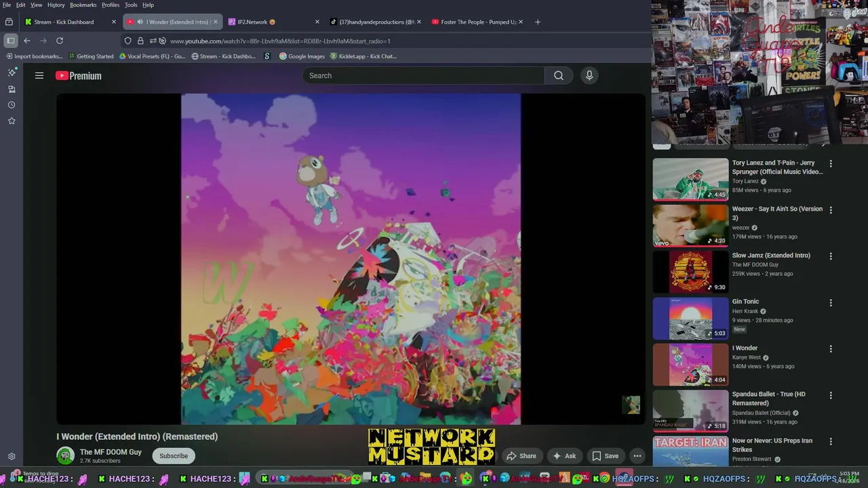This screenshot has height=488, width=868.
Task: Open the View menu
Action: tap(36, 5)
